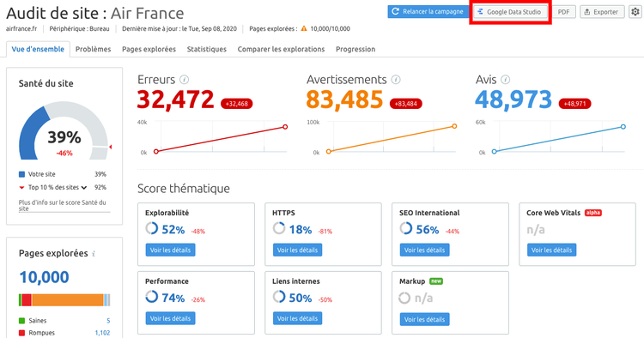
Task: View details for Liens internes
Action: pos(297,318)
